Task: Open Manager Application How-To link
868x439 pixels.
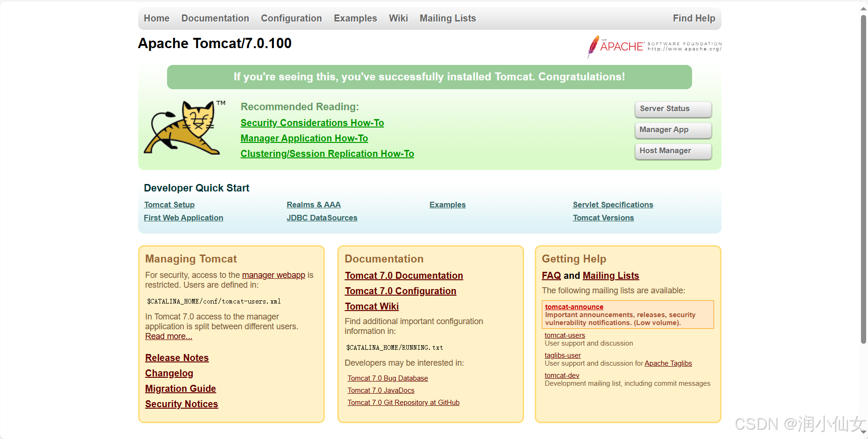Action: [304, 138]
